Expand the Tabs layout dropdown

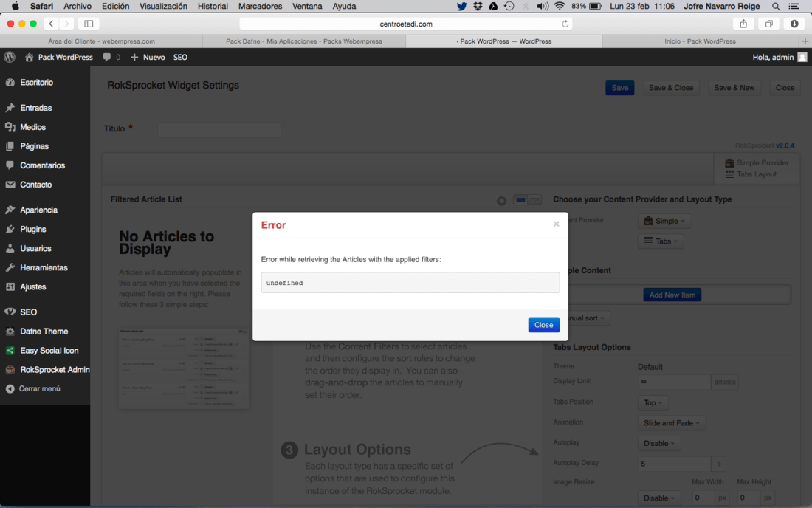[661, 241]
